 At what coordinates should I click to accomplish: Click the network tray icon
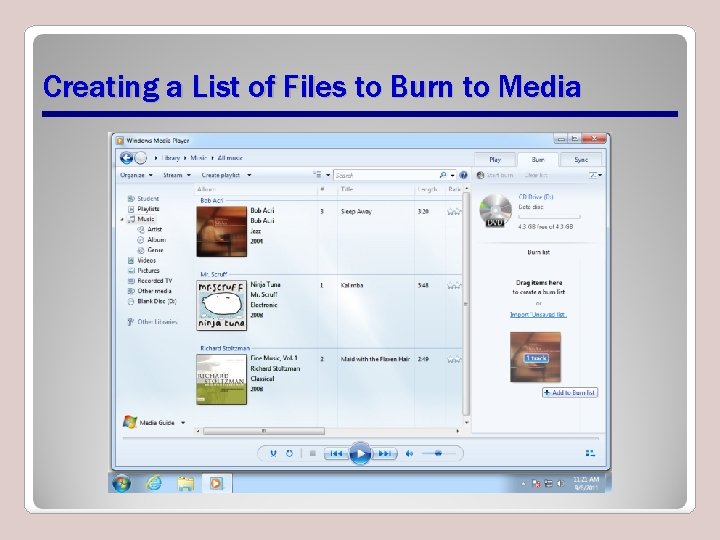(x=548, y=483)
